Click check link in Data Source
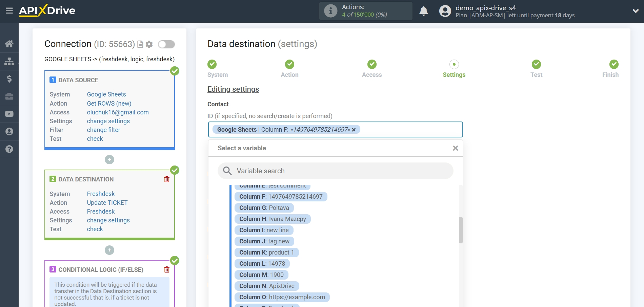This screenshot has width=644, height=307. (95, 139)
